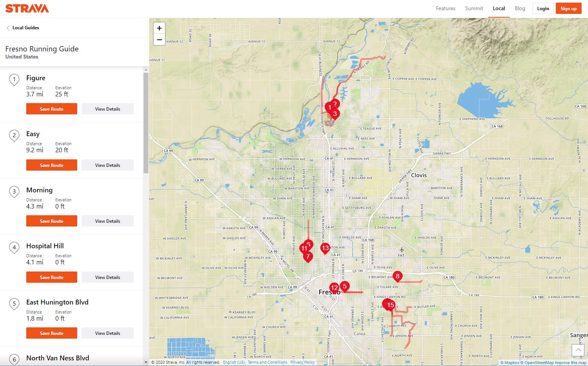Click the Local Guides back link text
This screenshot has width=588, height=366.
pyautogui.click(x=26, y=28)
